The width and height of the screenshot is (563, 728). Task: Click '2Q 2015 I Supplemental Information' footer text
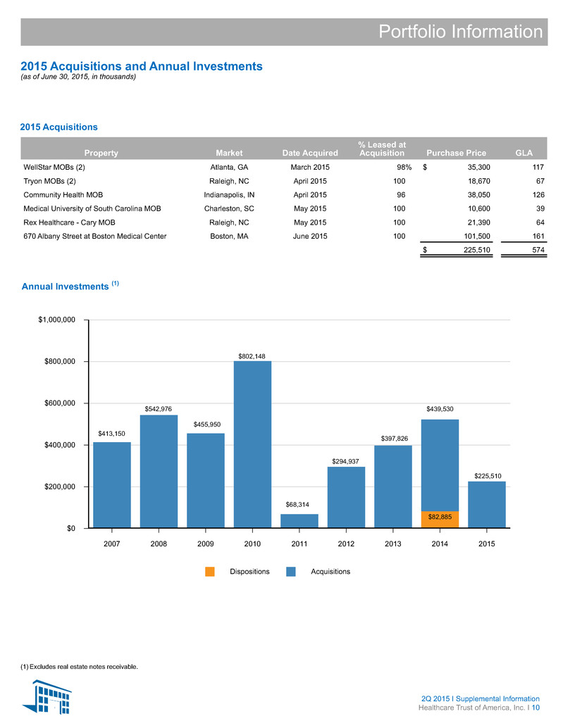[481, 698]
